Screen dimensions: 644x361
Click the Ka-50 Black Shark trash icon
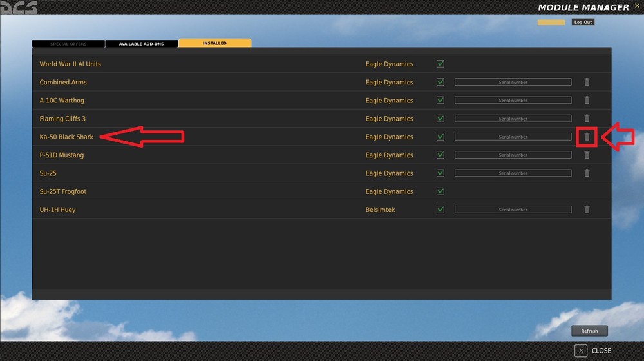click(x=587, y=137)
